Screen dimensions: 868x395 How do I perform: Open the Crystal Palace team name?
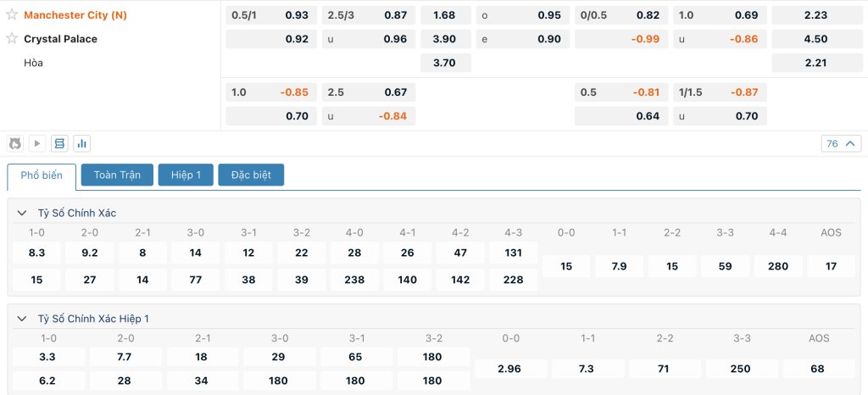[x=60, y=39]
